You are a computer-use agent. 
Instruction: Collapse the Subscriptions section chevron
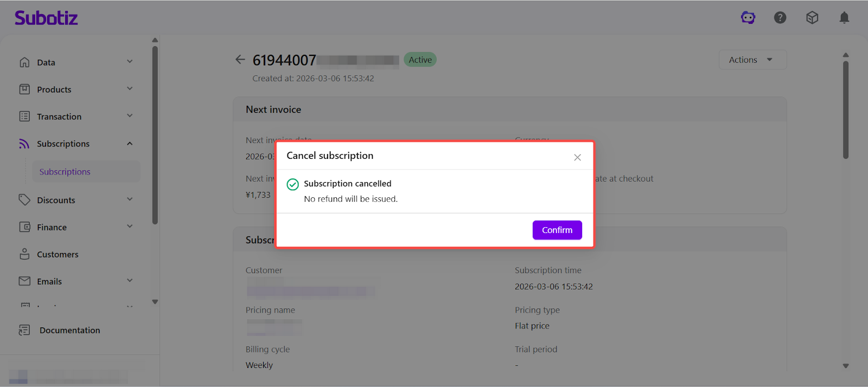[130, 144]
